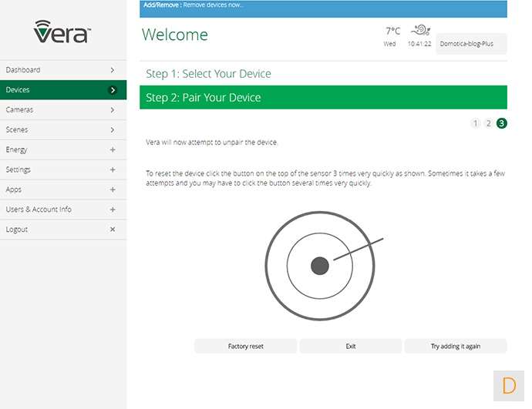532x409 pixels.
Task: Click the weather snail icon in header
Action: tap(420, 30)
